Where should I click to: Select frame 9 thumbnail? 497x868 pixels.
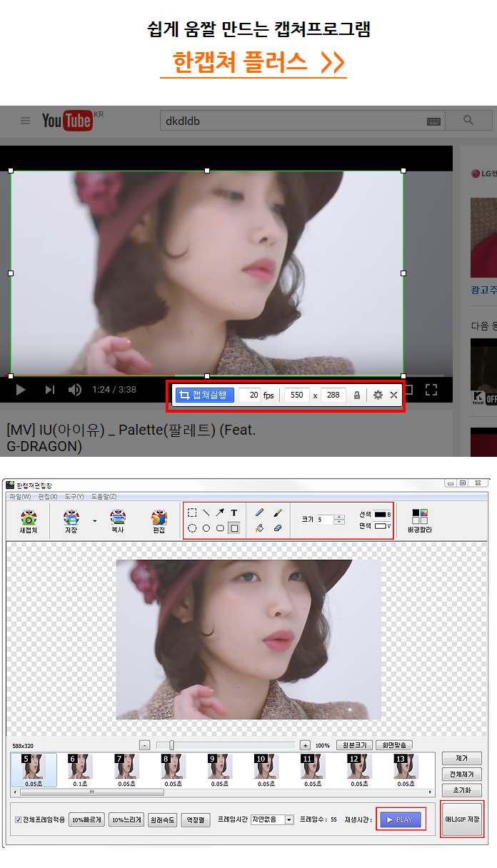point(220,770)
